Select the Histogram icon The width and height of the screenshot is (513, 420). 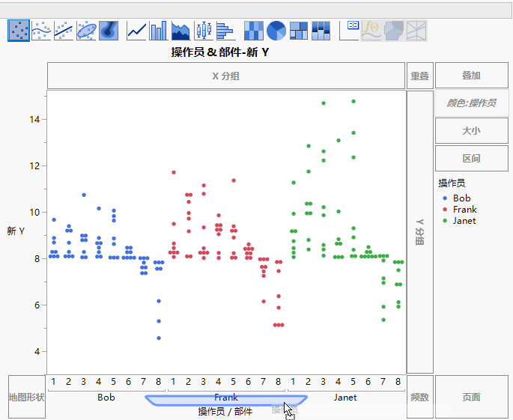tap(225, 31)
